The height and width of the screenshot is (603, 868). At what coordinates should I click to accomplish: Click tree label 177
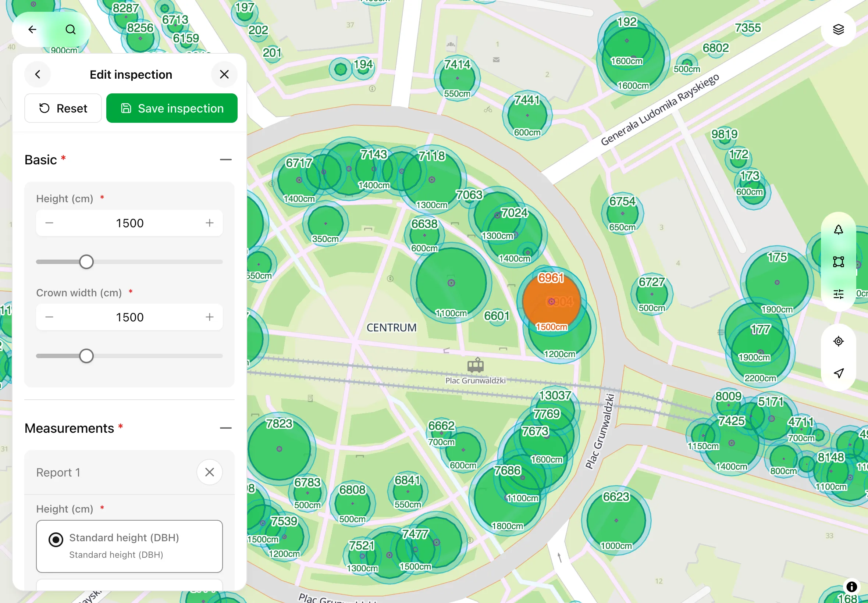[x=760, y=329]
